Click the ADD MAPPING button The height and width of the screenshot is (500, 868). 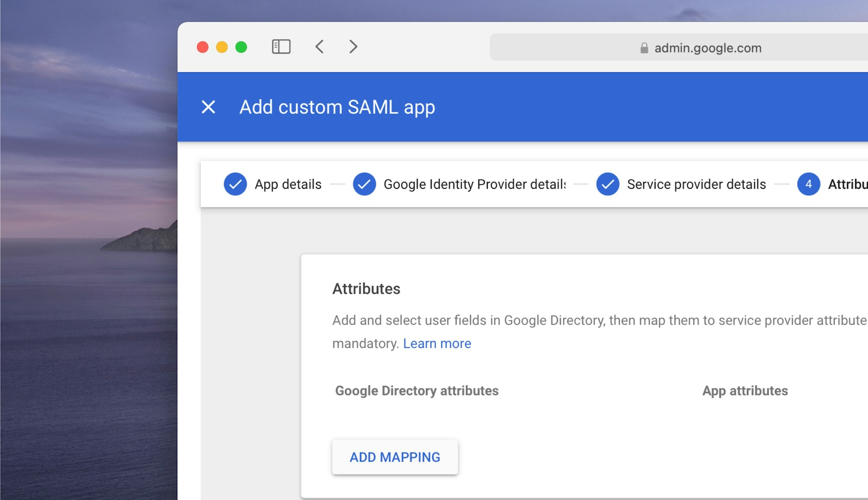pyautogui.click(x=395, y=457)
